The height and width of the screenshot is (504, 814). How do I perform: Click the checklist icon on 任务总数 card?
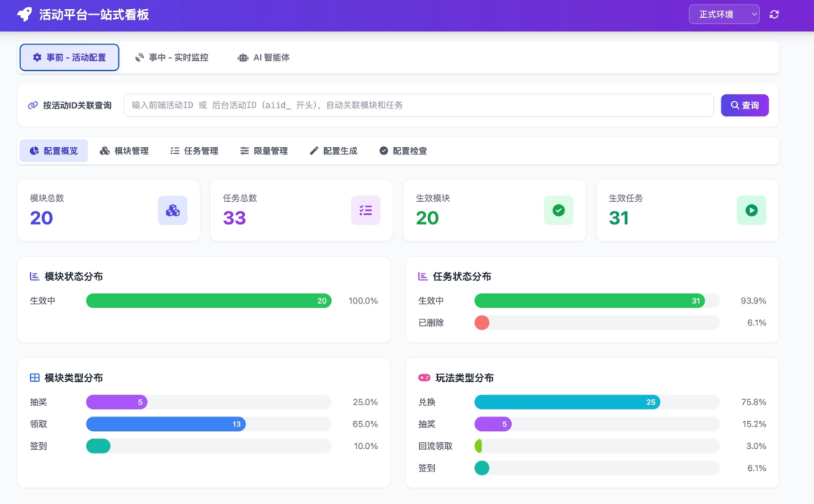click(x=366, y=210)
